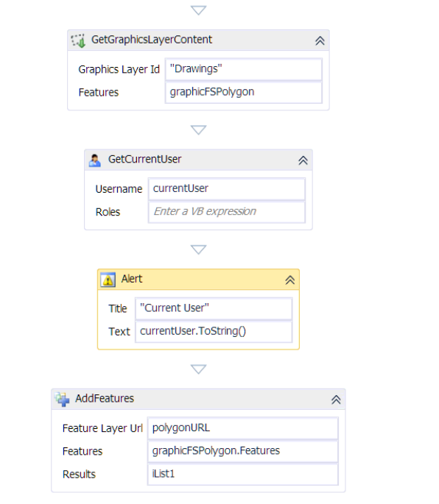The width and height of the screenshot is (439, 504).
Task: Click the connector arrow between GetCurrentUser and Alert
Action: pos(199,249)
